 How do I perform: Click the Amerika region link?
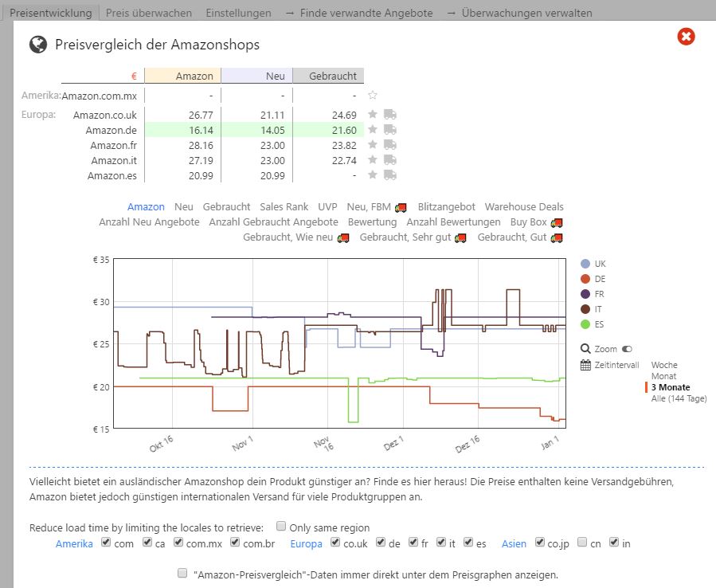[x=74, y=543]
